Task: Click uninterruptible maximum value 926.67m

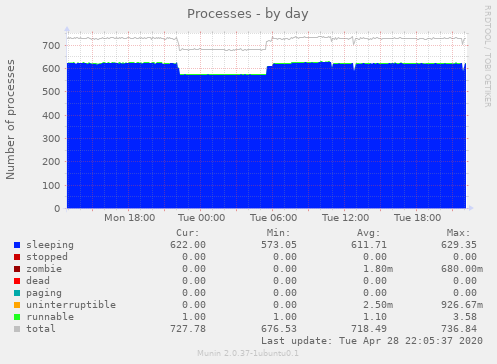Action: point(462,305)
